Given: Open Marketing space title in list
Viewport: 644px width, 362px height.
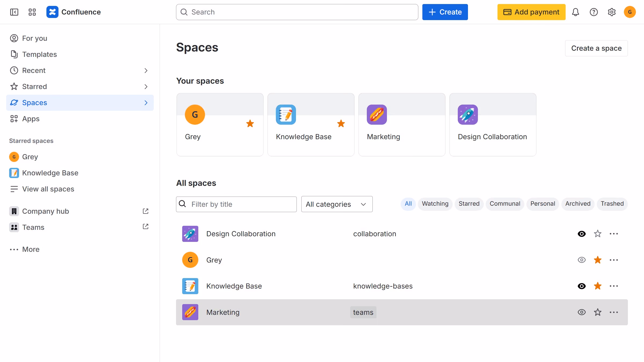Looking at the screenshot, I should [223, 312].
